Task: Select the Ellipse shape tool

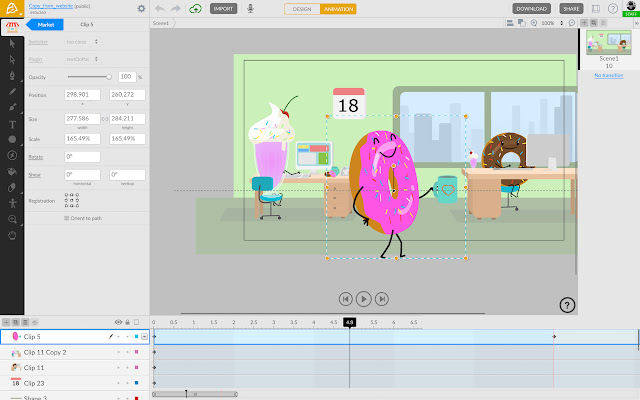Action: click(x=12, y=139)
